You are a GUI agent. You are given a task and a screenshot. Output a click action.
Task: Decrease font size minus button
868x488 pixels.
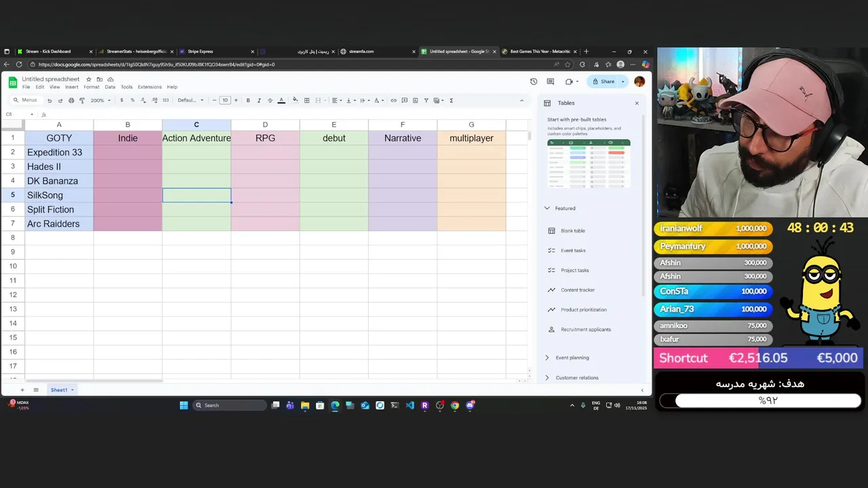point(214,100)
